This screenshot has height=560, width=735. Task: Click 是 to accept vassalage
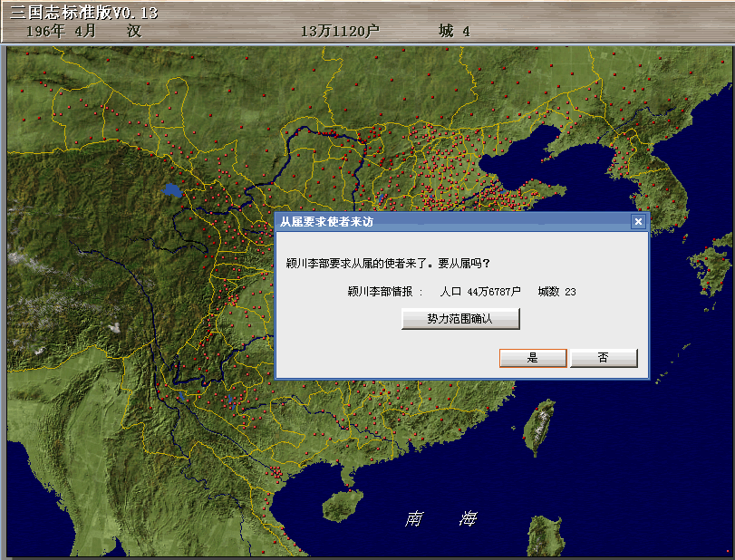[x=533, y=358]
